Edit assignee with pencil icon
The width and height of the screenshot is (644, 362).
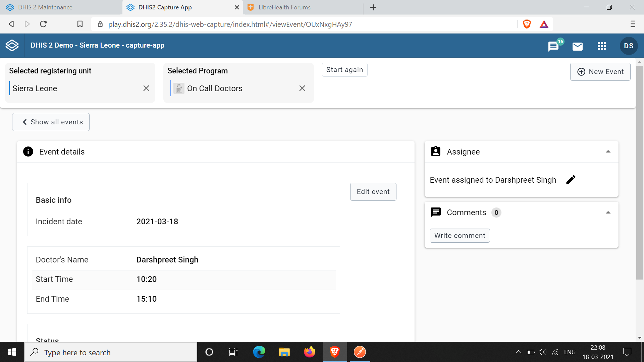tap(571, 180)
